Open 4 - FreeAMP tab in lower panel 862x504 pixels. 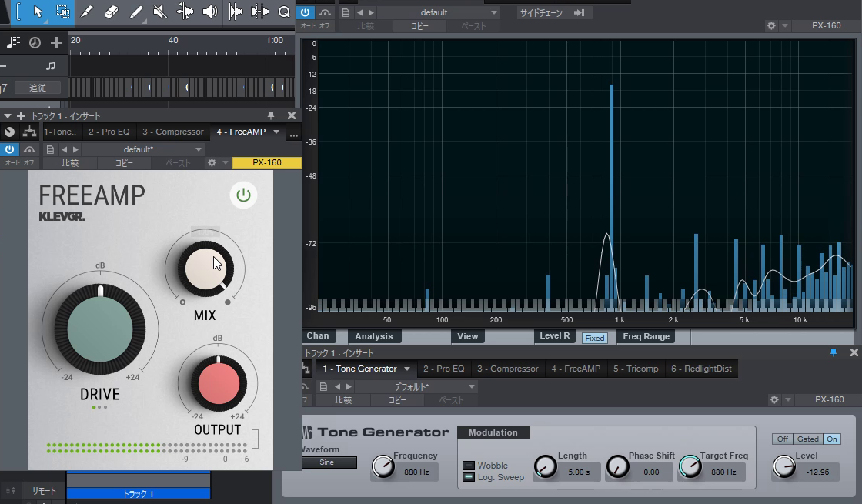[x=576, y=369]
